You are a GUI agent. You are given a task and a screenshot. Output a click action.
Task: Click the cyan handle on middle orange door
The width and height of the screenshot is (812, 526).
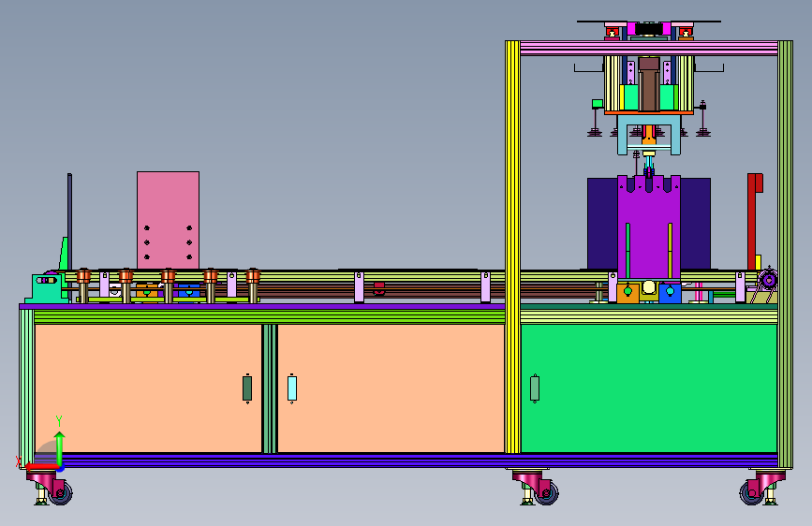point(292,388)
